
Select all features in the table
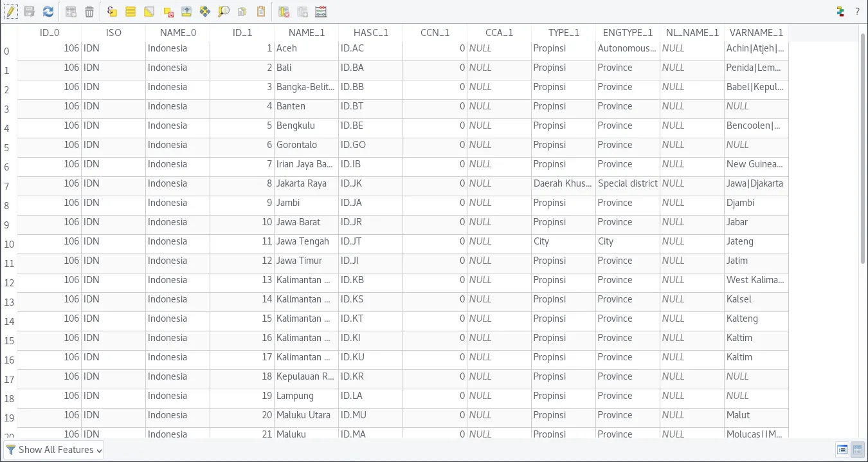[129, 11]
